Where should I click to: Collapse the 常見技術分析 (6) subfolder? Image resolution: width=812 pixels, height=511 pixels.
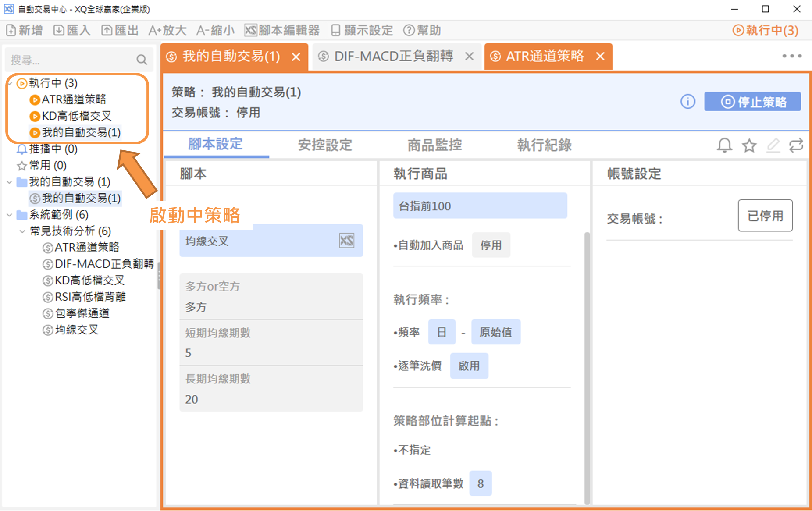[x=22, y=231]
